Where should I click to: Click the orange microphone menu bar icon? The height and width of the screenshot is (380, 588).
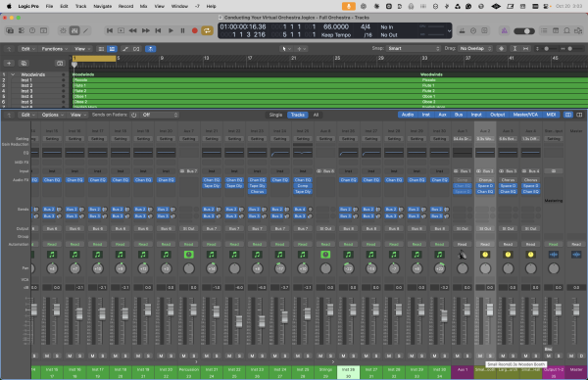(349, 6)
